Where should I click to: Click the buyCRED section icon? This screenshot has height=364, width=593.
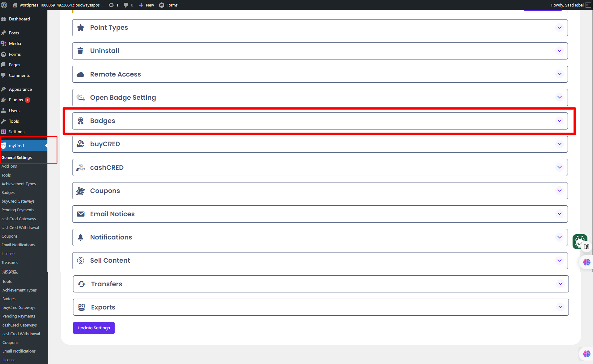click(x=81, y=144)
